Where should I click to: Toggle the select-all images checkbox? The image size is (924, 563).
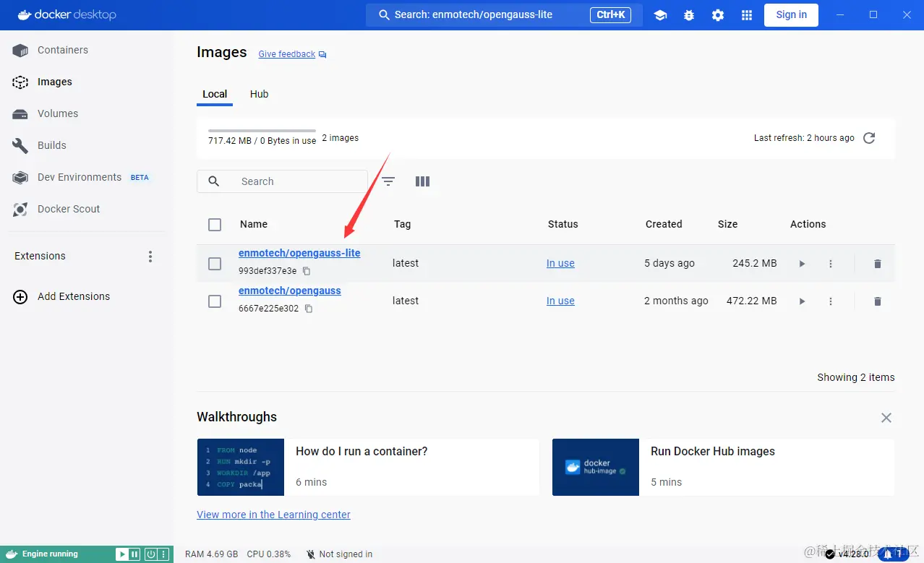pos(215,225)
